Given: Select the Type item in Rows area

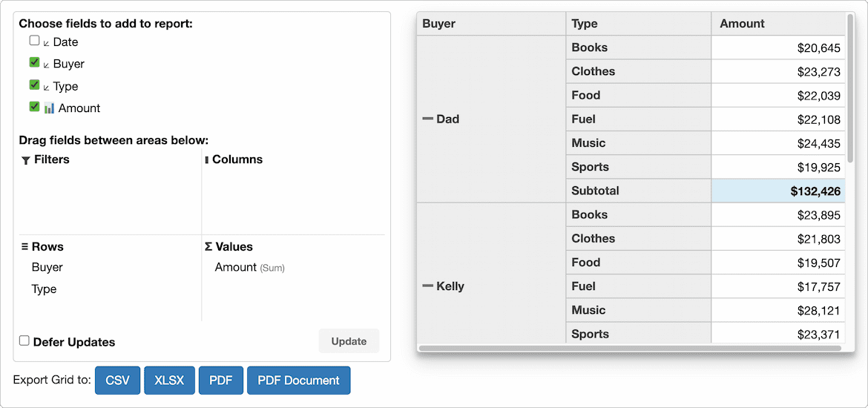Looking at the screenshot, I should coord(44,289).
